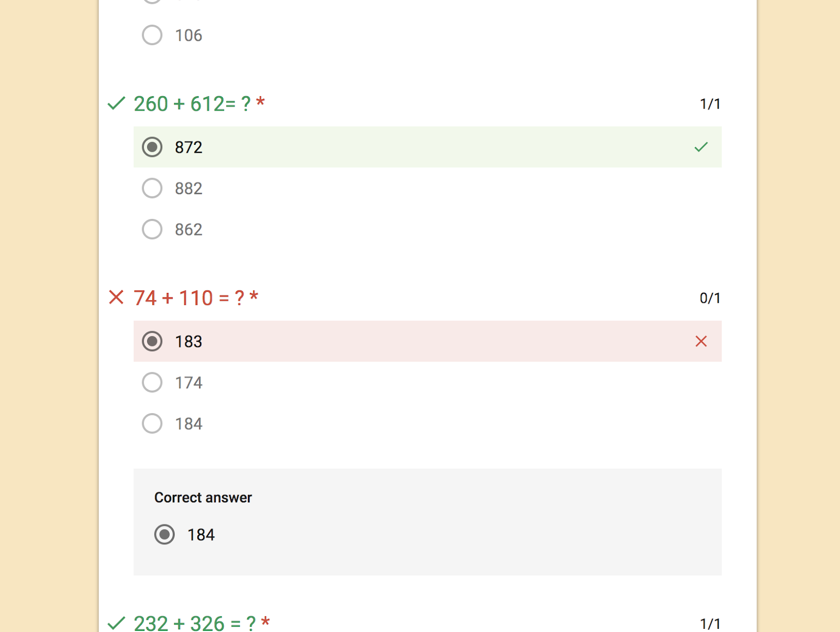Click the 1/1 score for 232 + 326
840x632 pixels.
coord(710,624)
